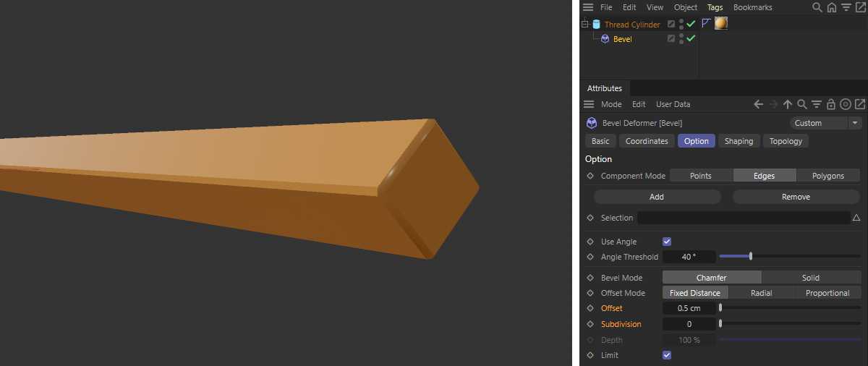Open the Custom preset dropdown arrow
The width and height of the screenshot is (868, 366).
pyautogui.click(x=855, y=123)
